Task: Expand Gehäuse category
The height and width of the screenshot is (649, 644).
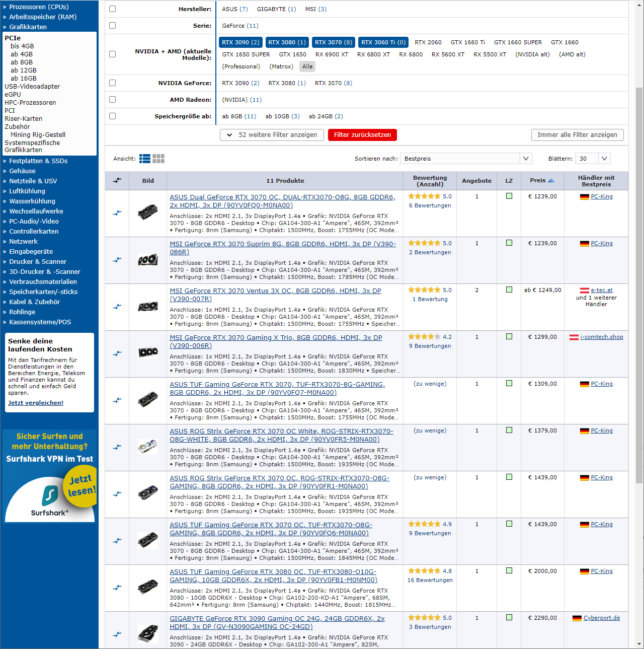Action: pos(22,171)
